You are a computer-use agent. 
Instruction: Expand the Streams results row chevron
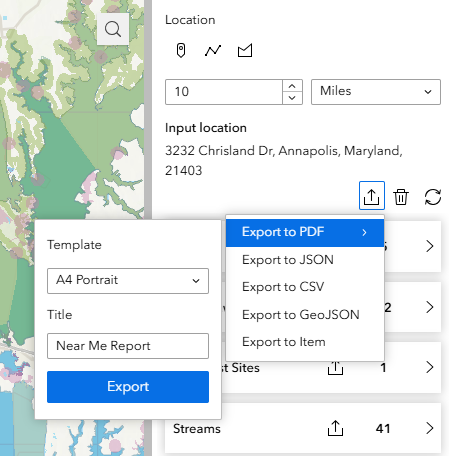click(x=430, y=428)
